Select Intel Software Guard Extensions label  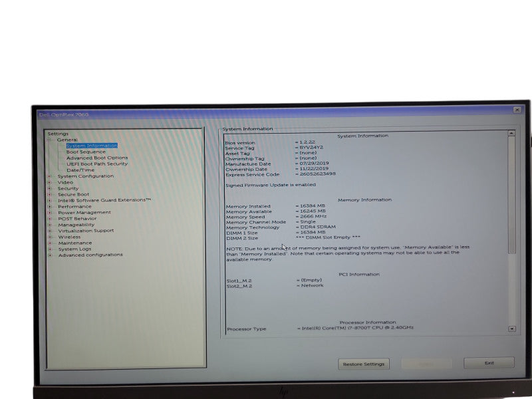104,200
